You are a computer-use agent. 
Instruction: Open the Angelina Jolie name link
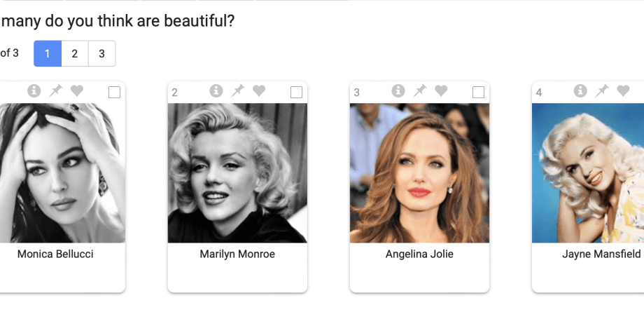(419, 254)
